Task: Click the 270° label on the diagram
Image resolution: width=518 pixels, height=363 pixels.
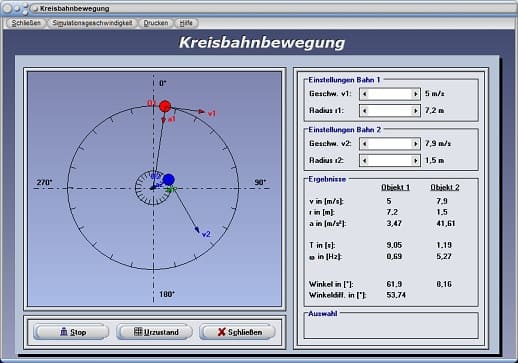Action: (44, 182)
